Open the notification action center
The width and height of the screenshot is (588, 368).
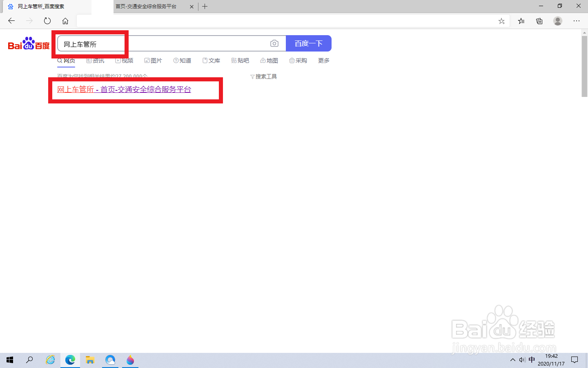[575, 360]
